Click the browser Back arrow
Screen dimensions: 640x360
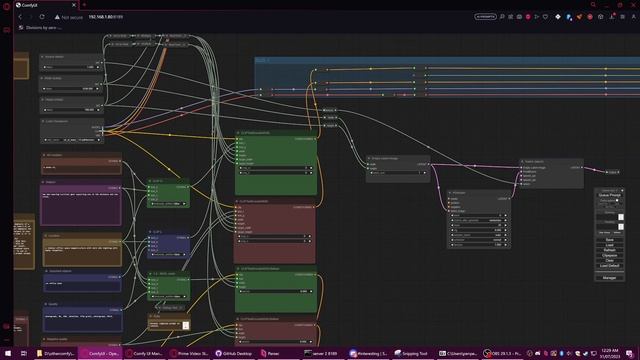(x=20, y=17)
